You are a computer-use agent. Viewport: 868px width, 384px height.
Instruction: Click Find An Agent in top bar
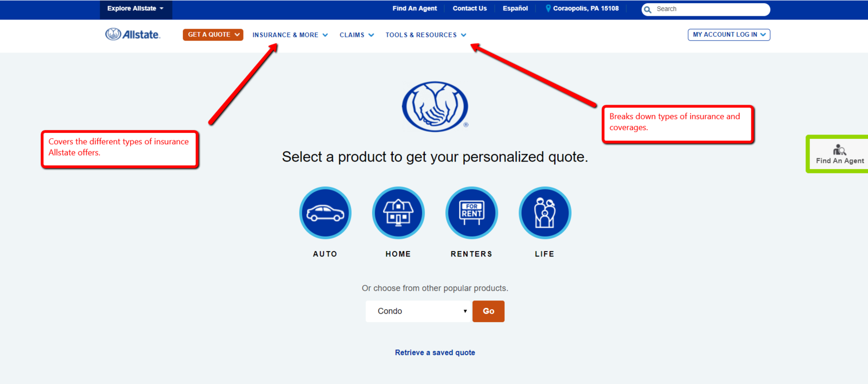coord(414,9)
